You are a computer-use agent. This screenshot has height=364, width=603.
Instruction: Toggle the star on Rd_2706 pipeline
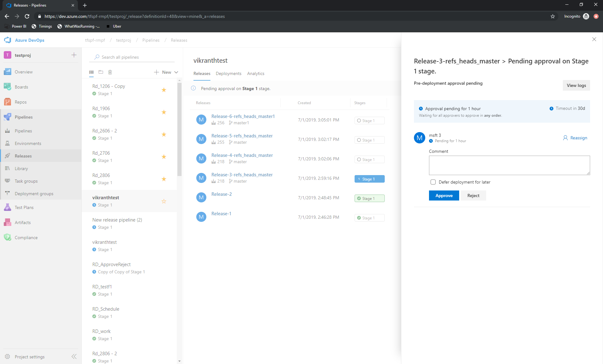coord(164,156)
